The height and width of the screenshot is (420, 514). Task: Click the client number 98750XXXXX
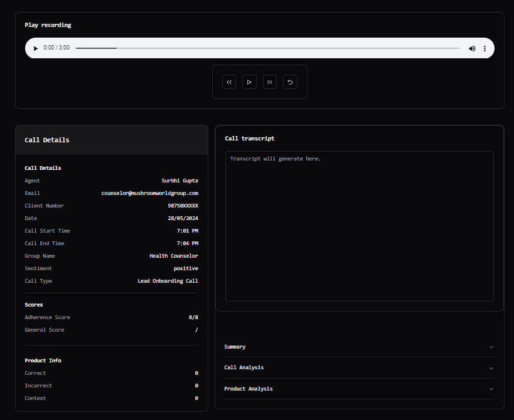click(x=183, y=206)
